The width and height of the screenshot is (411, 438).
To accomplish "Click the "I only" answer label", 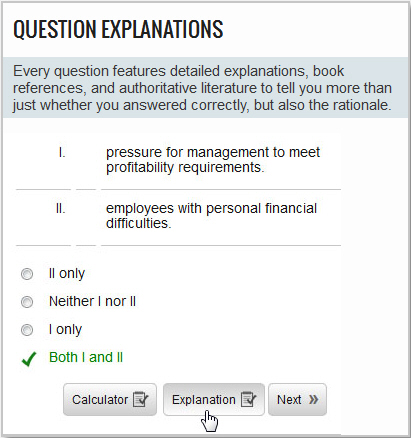I will (65, 329).
